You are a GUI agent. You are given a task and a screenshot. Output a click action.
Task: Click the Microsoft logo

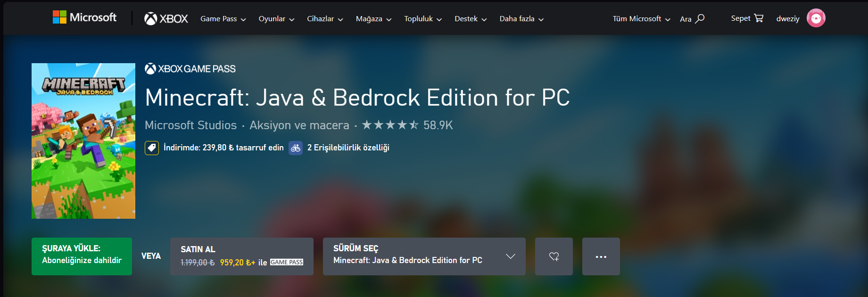tap(84, 17)
